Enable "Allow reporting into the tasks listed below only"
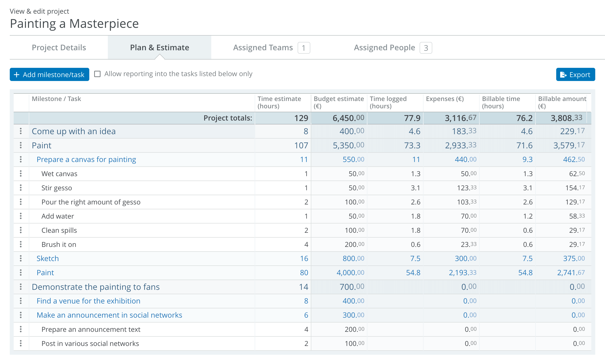 click(97, 74)
